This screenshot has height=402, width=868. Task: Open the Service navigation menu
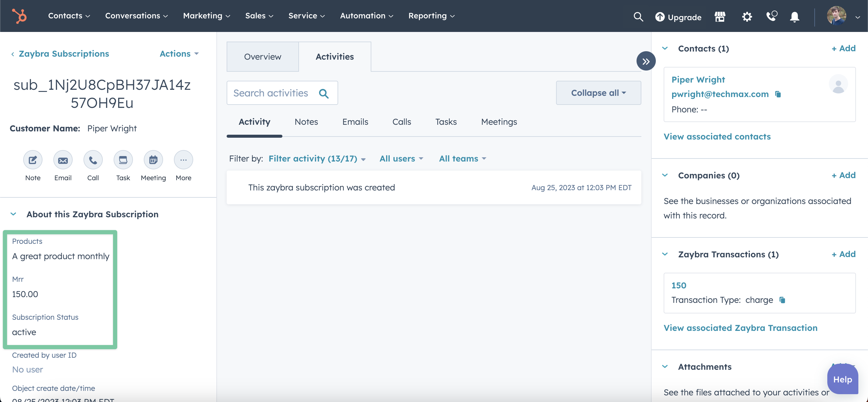click(x=306, y=16)
